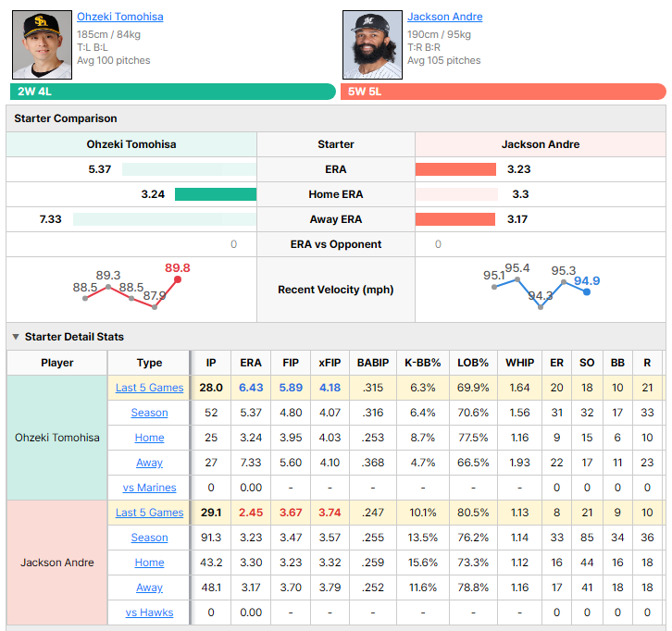Click the 95.4 peak on Andre's velocity chart
Screen dimensions: 672x631
517,279
